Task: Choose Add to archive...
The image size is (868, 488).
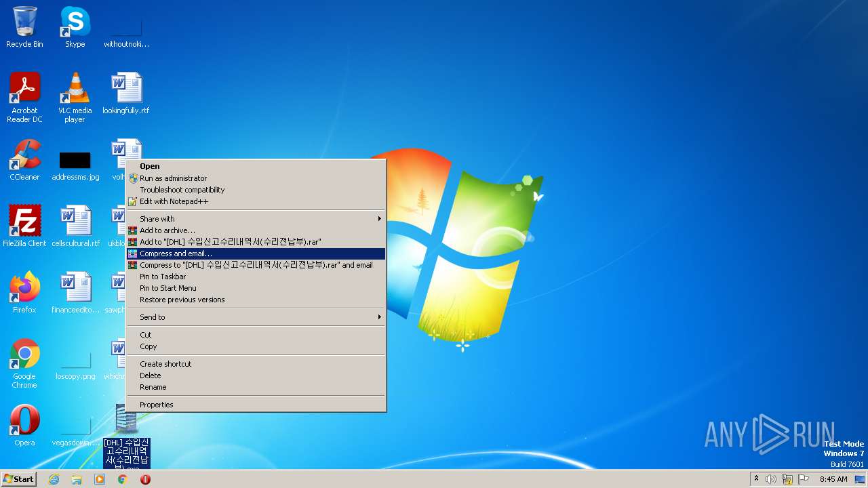Action: (256, 230)
